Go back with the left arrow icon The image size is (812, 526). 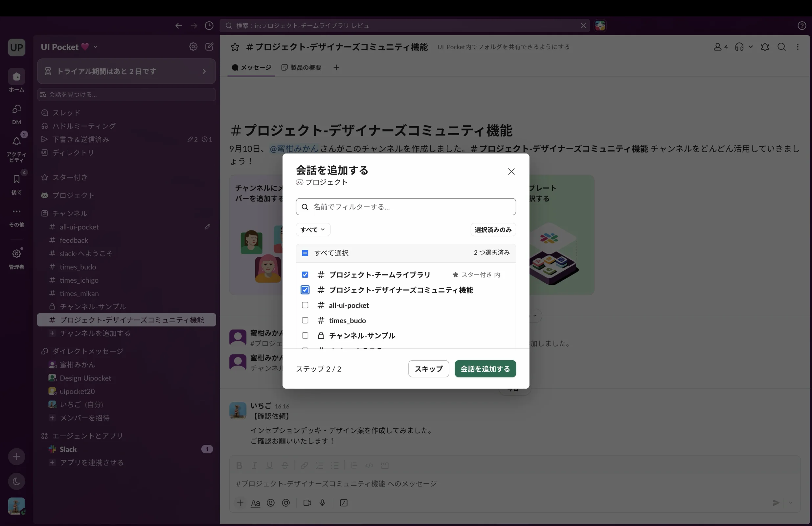click(x=178, y=26)
